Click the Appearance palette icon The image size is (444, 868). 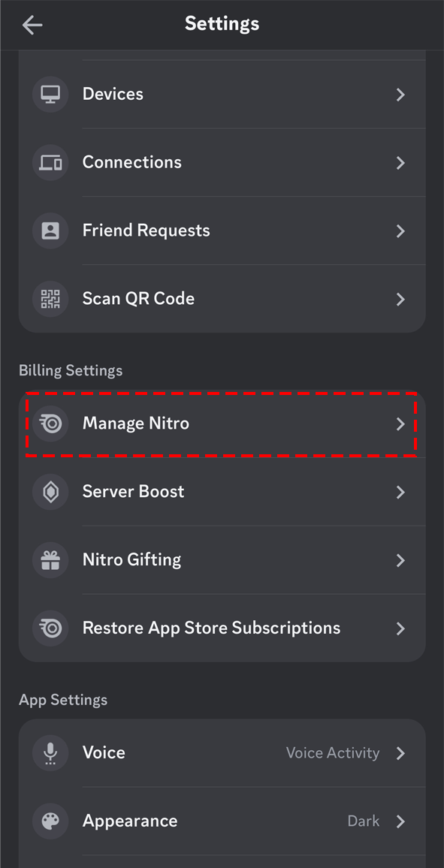[50, 821]
